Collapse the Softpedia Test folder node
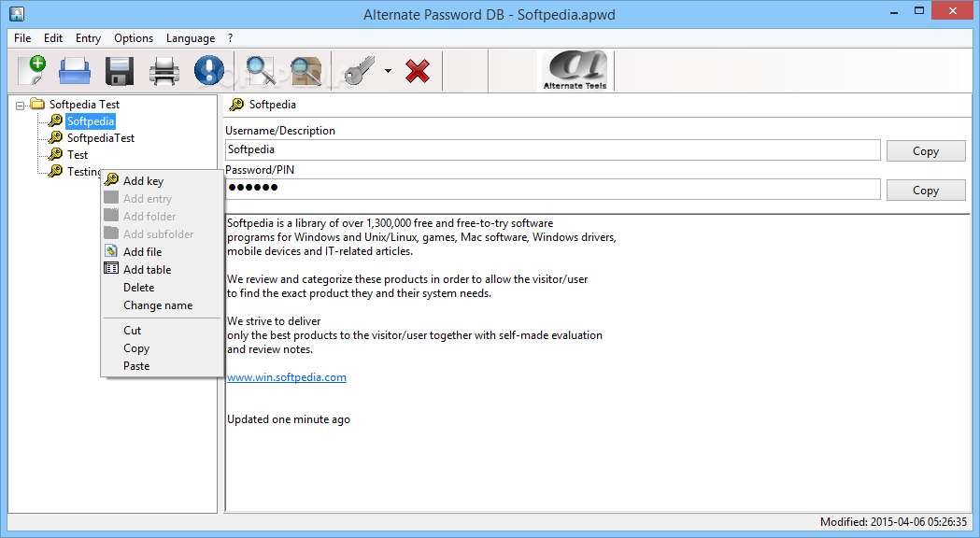980x538 pixels. point(20,106)
